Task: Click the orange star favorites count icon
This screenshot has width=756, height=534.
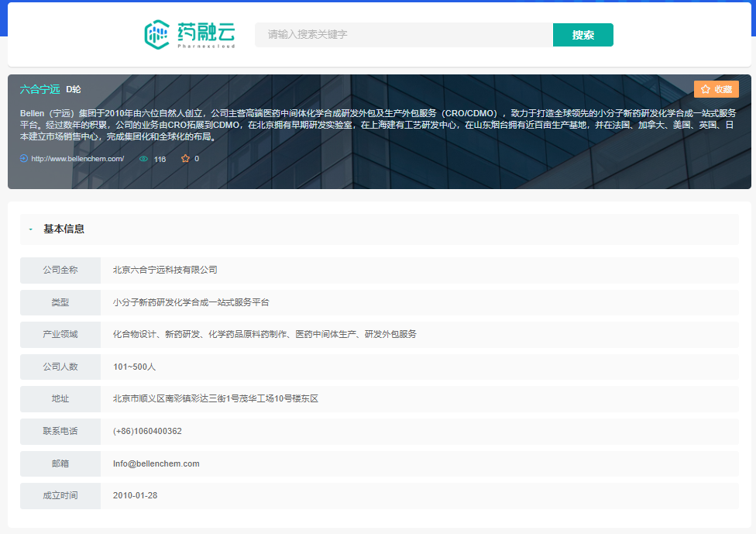Action: point(185,159)
